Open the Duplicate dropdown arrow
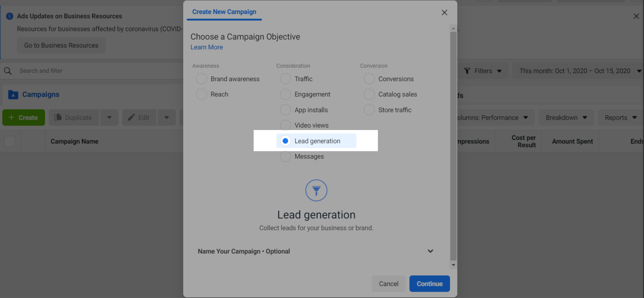Image resolution: width=644 pixels, height=298 pixels. pyautogui.click(x=109, y=118)
